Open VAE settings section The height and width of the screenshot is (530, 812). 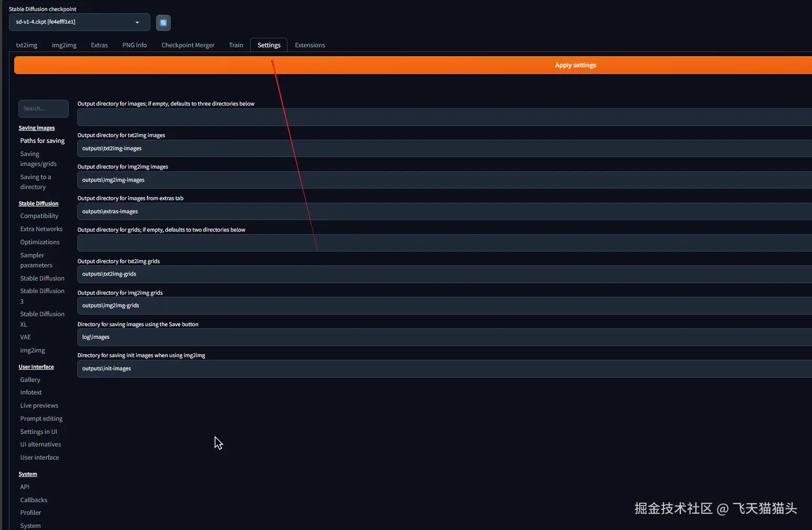[x=26, y=337]
